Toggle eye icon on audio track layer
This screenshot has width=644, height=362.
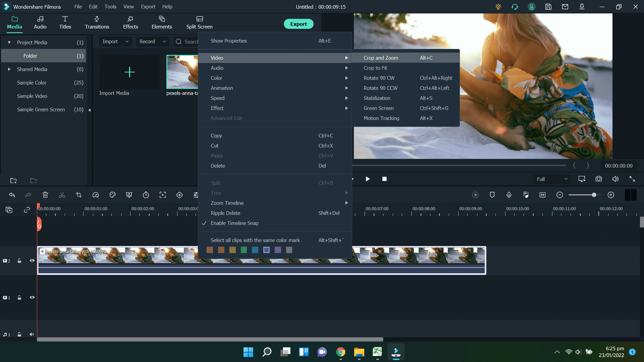pos(32,334)
